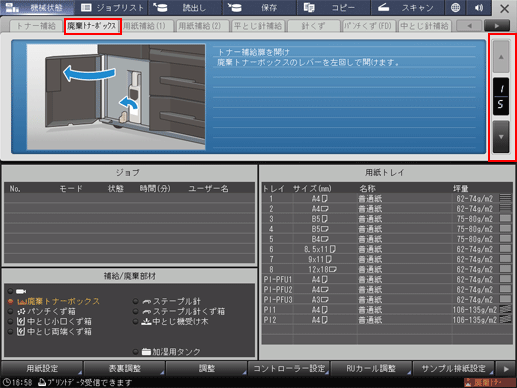Viewport: 517px width, 388px height.
Task: Open the 読出し recall screen
Action: coord(185,8)
